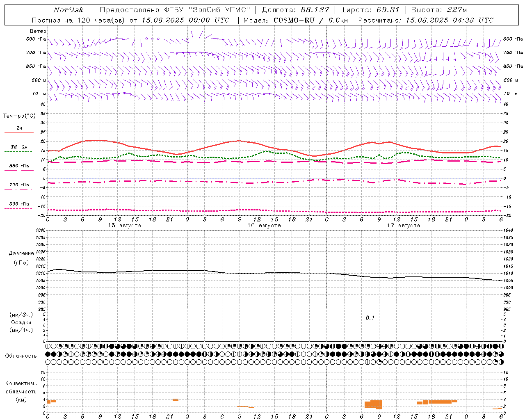Screen dimensions: 525x420
Task: Click the "Долгота: 88.137" longitude value
Action: tap(295, 10)
